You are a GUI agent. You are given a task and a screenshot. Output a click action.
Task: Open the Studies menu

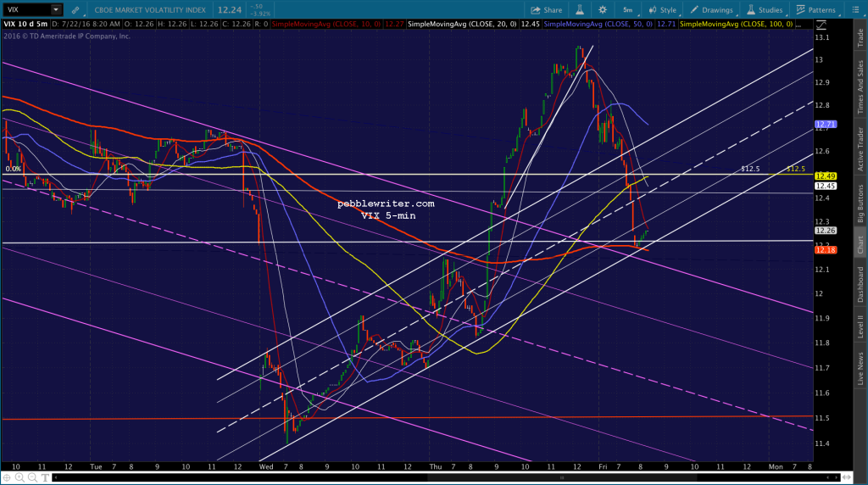(765, 10)
